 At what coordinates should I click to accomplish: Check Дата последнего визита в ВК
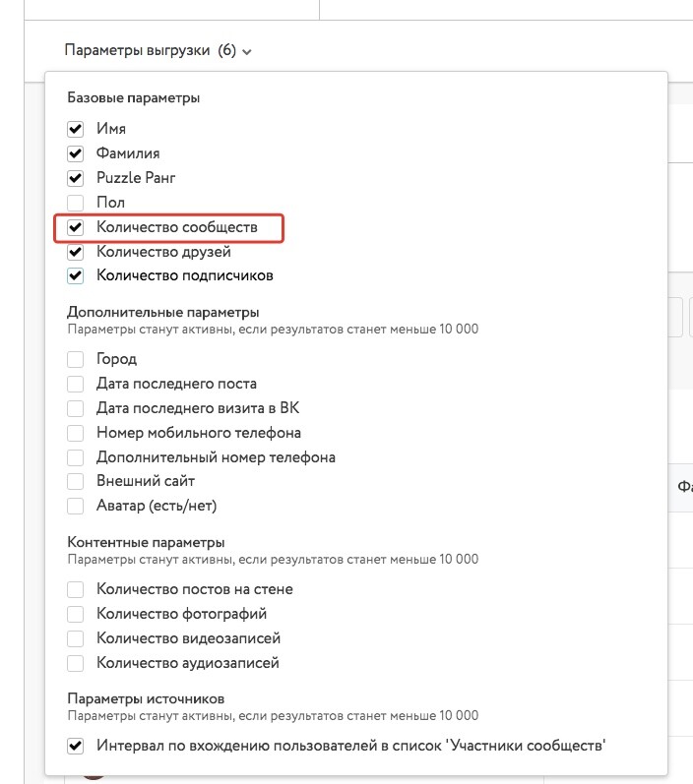coord(76,408)
